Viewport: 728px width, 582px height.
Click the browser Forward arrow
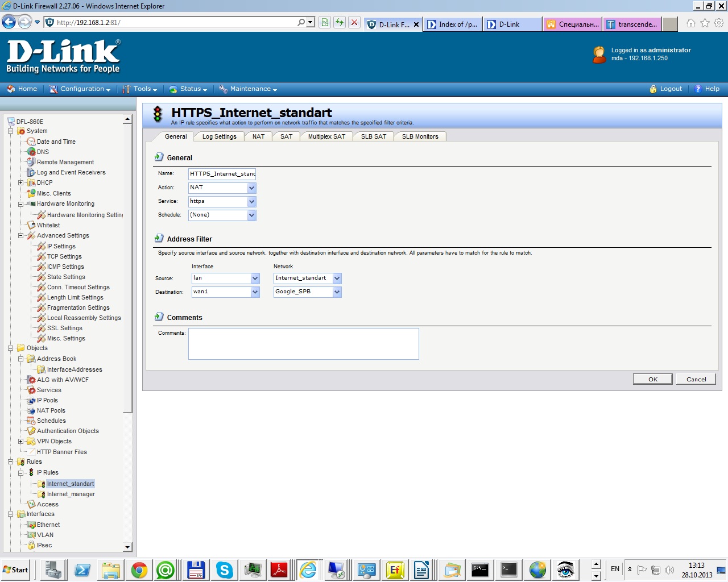24,22
